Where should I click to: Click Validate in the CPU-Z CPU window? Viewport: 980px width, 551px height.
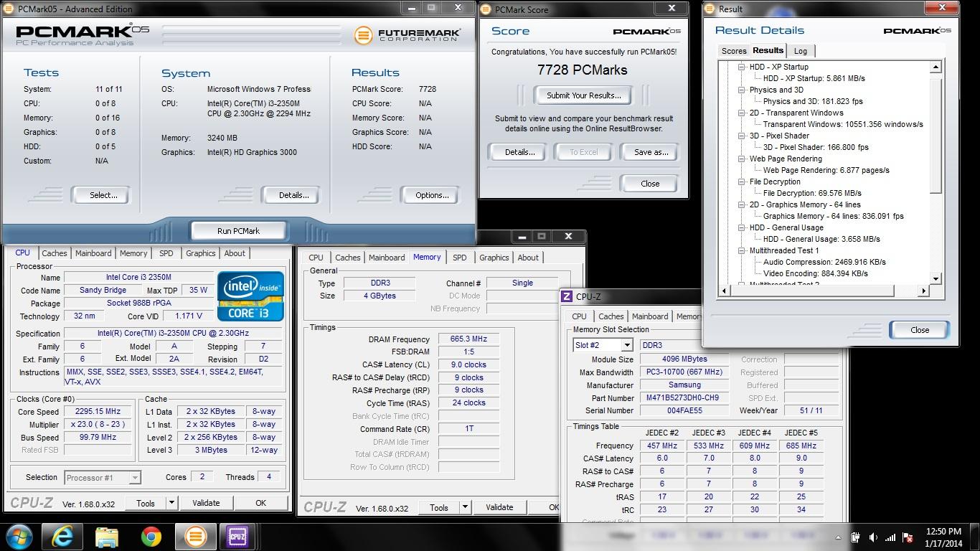click(206, 503)
